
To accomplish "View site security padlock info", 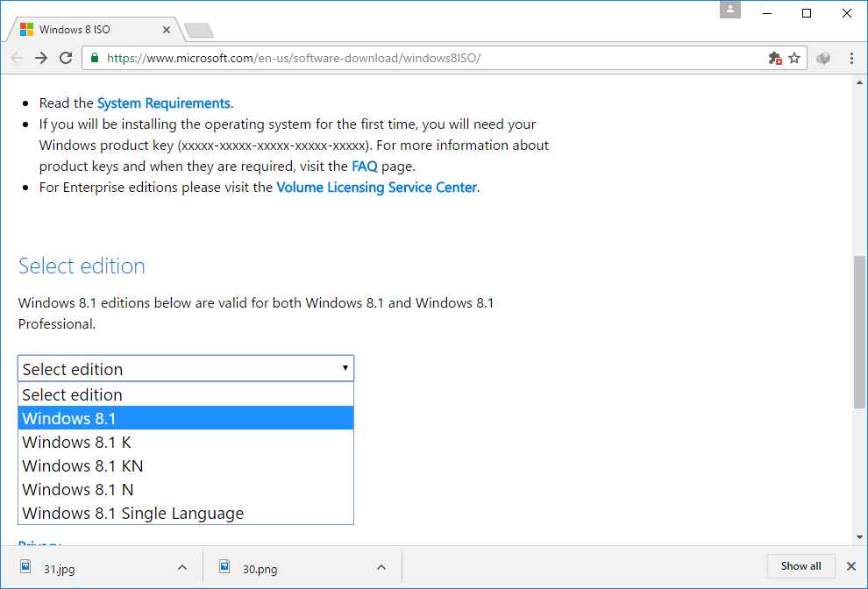I will point(95,58).
